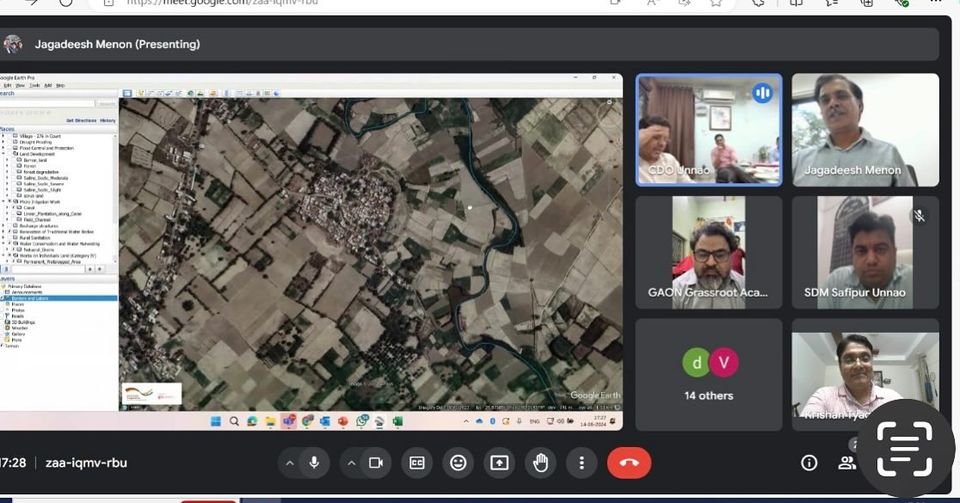Viewport: 960px width, 503px height.
Task: Open the Add menu in Google Earth
Action: click(48, 86)
